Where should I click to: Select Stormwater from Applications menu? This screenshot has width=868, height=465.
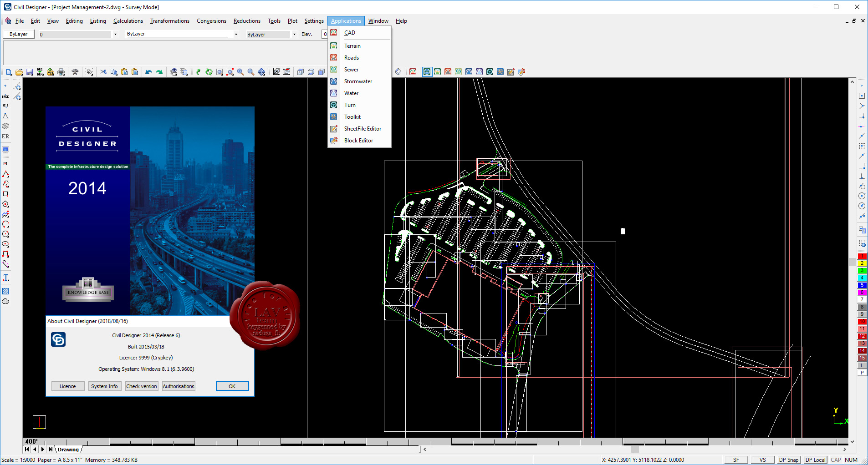point(359,81)
